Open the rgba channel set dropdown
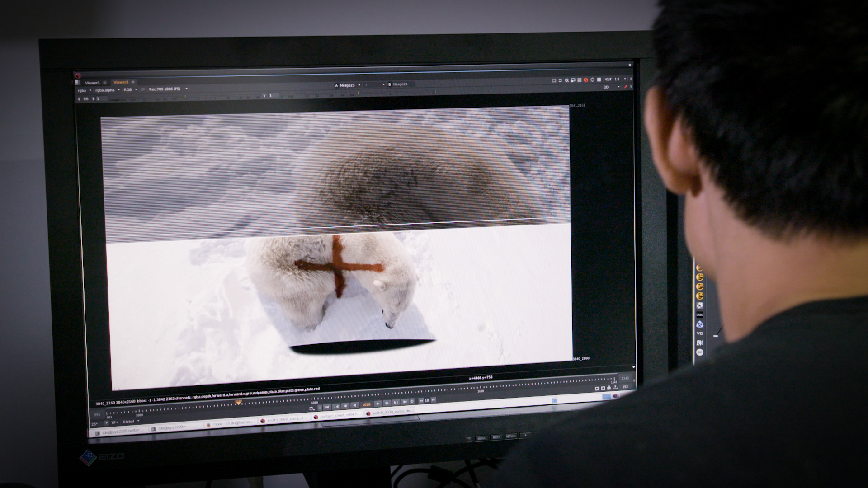This screenshot has height=488, width=868. pyautogui.click(x=84, y=90)
